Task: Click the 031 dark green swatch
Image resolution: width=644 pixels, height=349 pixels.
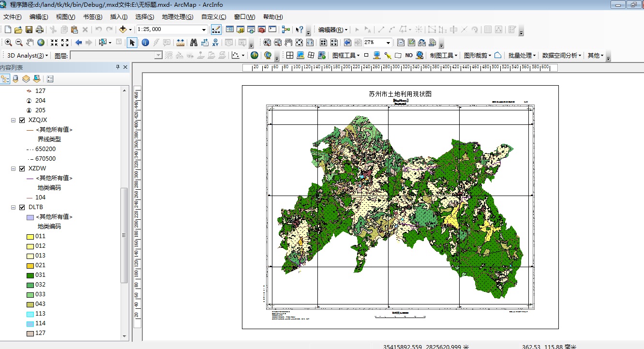Action: (30, 275)
